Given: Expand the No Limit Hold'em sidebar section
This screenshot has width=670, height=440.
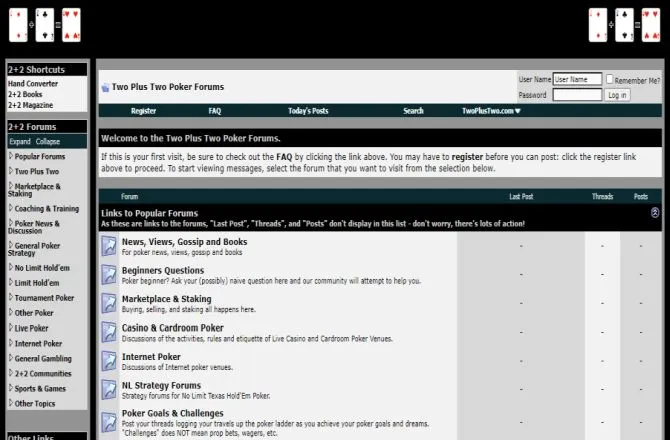Looking at the screenshot, I should 11,268.
